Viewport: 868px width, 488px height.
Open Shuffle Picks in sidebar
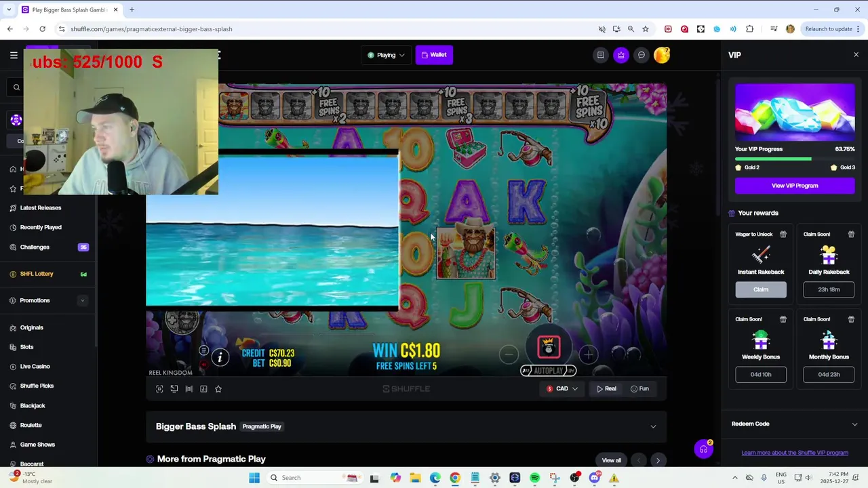[x=37, y=386]
